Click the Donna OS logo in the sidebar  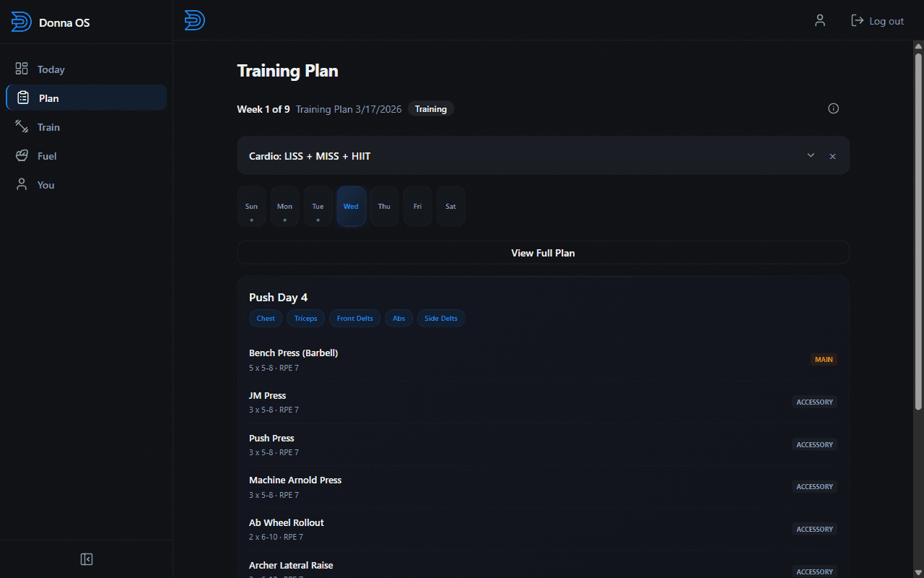tap(21, 22)
